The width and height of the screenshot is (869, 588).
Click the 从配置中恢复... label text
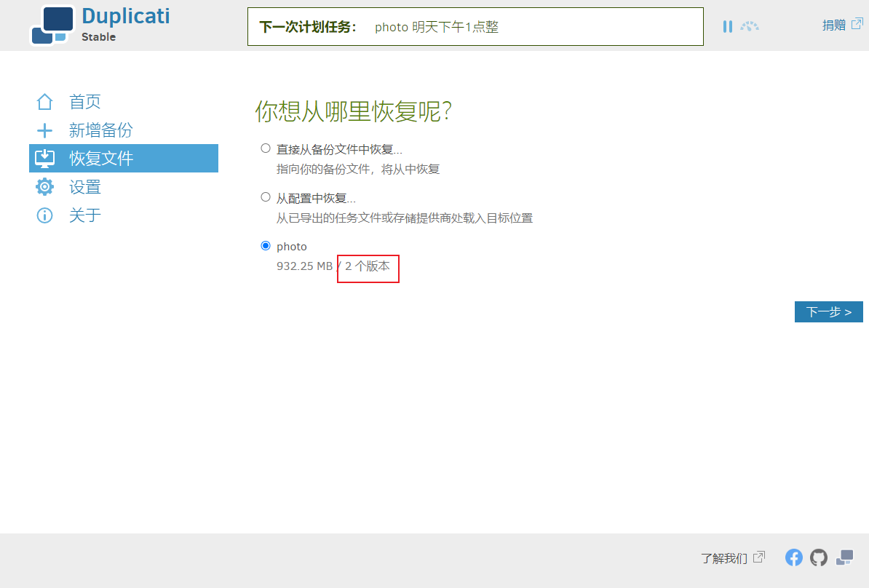coord(316,198)
